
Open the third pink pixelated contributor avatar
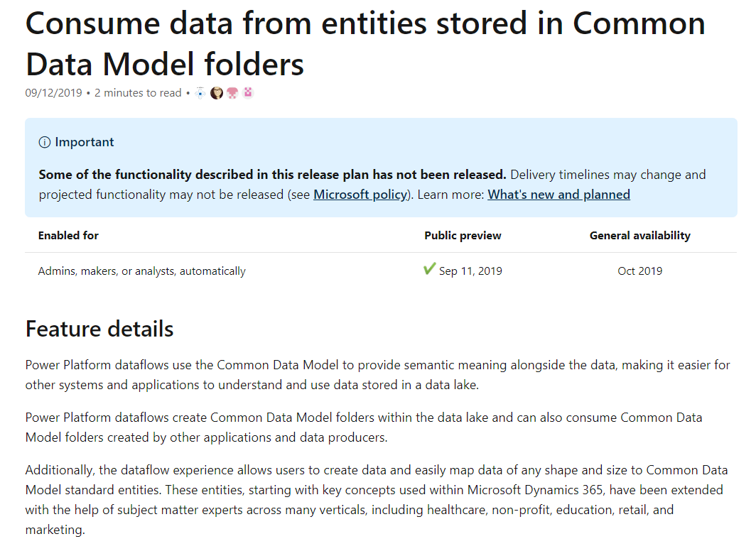tap(232, 93)
